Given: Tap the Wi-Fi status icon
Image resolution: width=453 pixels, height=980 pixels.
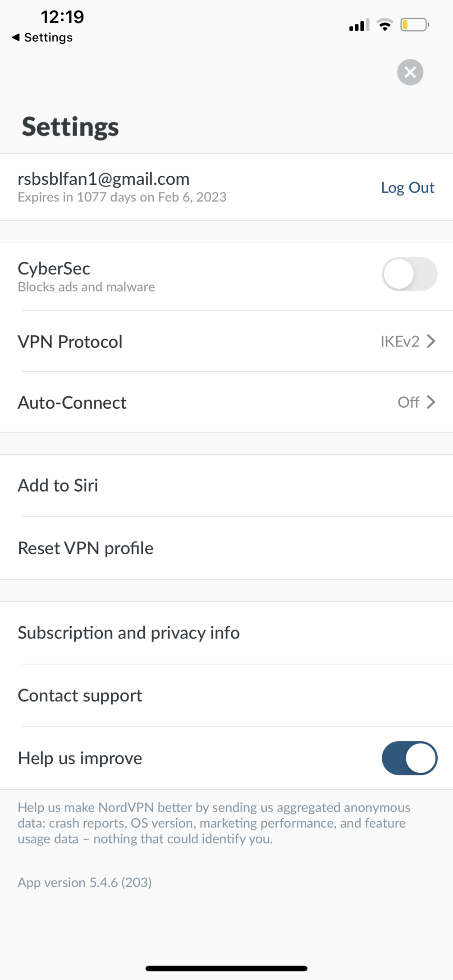Looking at the screenshot, I should (x=384, y=25).
